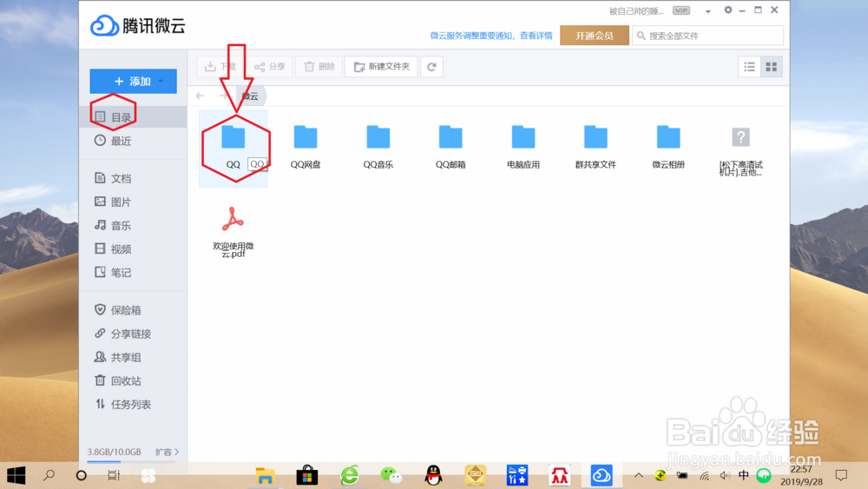Select the QQ folder
The height and width of the screenshot is (489, 868).
click(233, 148)
